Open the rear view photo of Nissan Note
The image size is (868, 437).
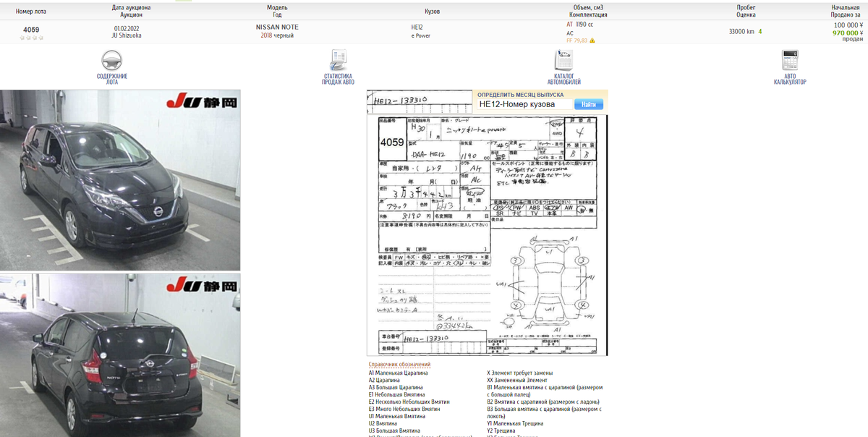pyautogui.click(x=120, y=355)
